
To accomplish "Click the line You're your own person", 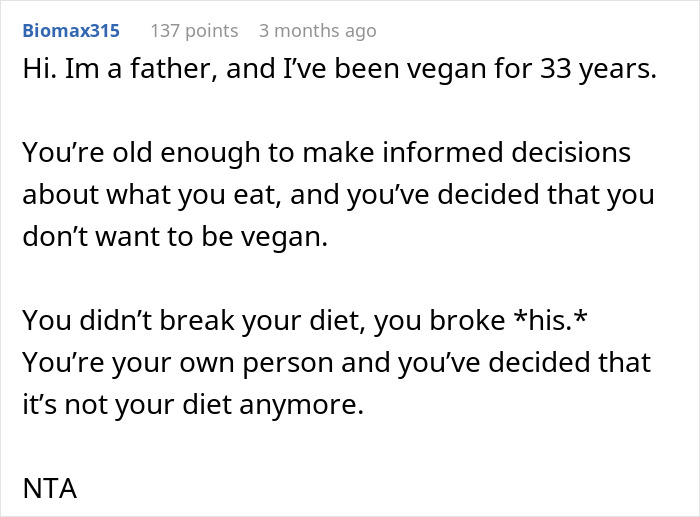I will point(337,360).
